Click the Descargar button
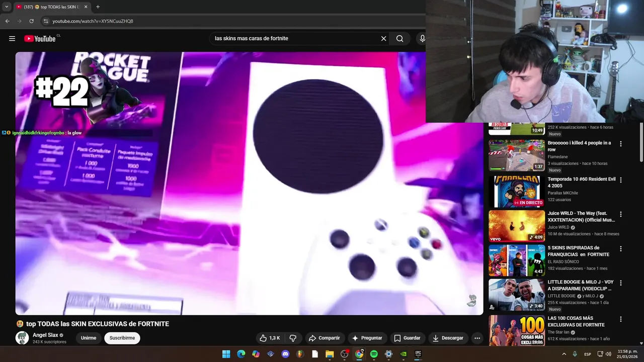Viewport: 644px width, 362px height. click(x=448, y=338)
